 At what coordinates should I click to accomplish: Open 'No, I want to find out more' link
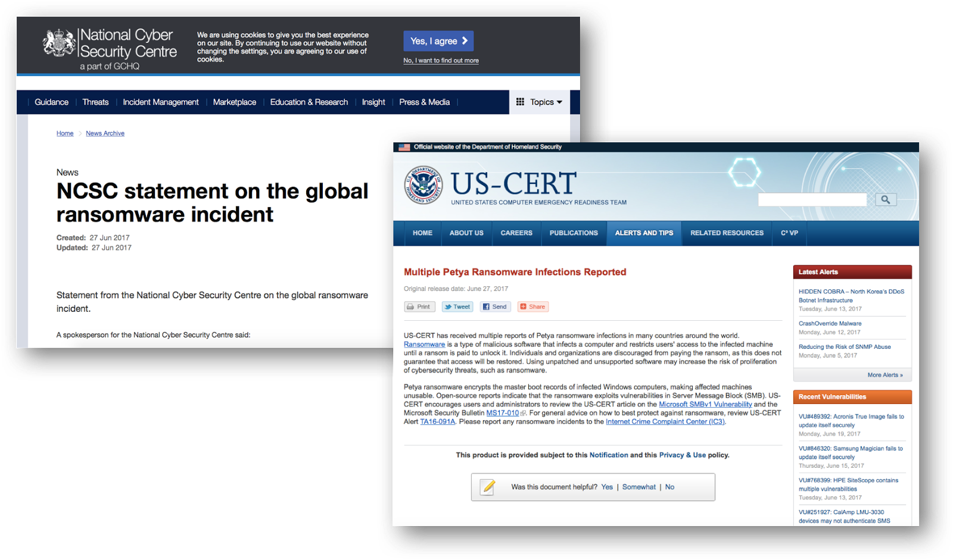[441, 61]
